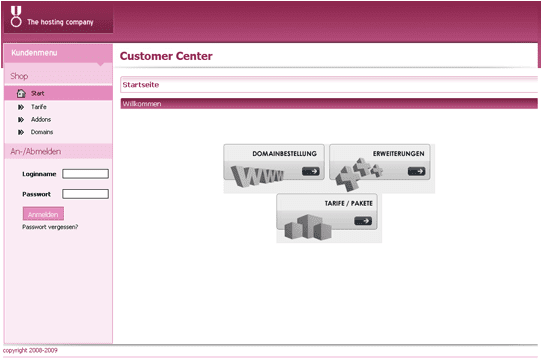The width and height of the screenshot is (542, 361).
Task: Click the 3D WWW graphic
Action: point(257,176)
